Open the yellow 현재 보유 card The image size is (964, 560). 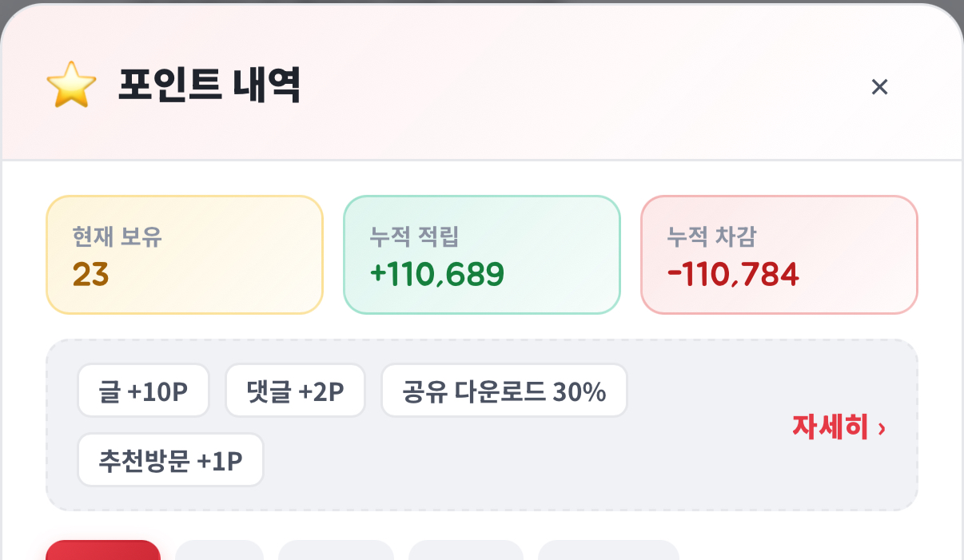185,255
